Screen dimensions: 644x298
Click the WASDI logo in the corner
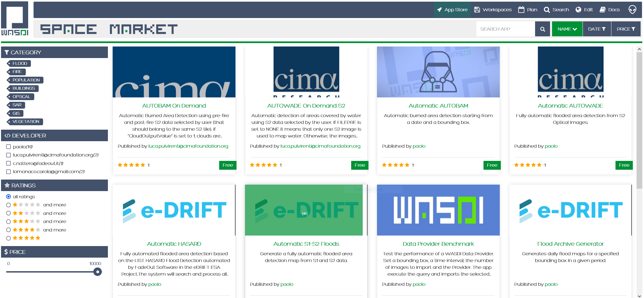(15, 19)
